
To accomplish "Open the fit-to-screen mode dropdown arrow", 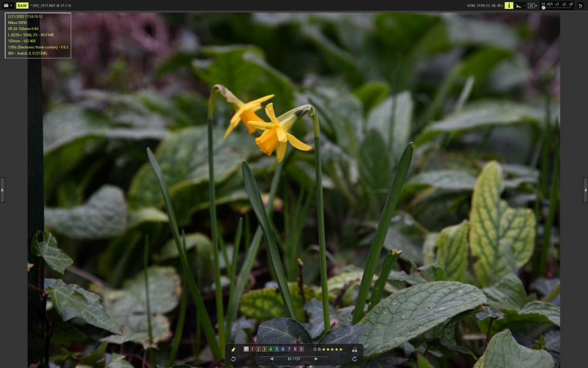I will [x=537, y=6].
